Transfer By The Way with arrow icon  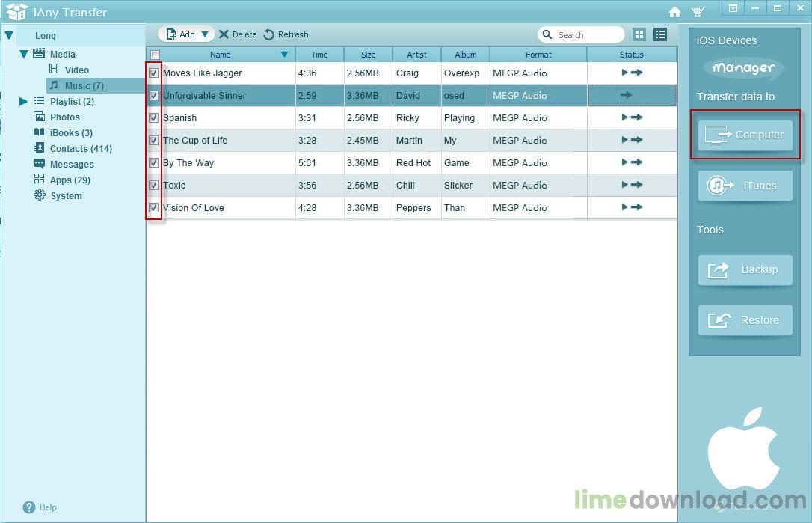(637, 162)
